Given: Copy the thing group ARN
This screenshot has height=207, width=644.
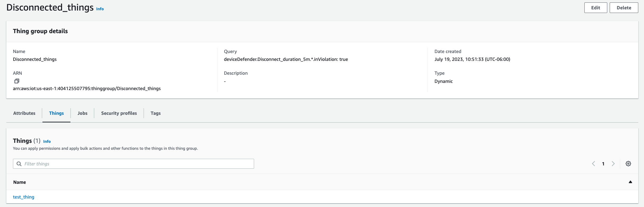Looking at the screenshot, I should (x=17, y=81).
